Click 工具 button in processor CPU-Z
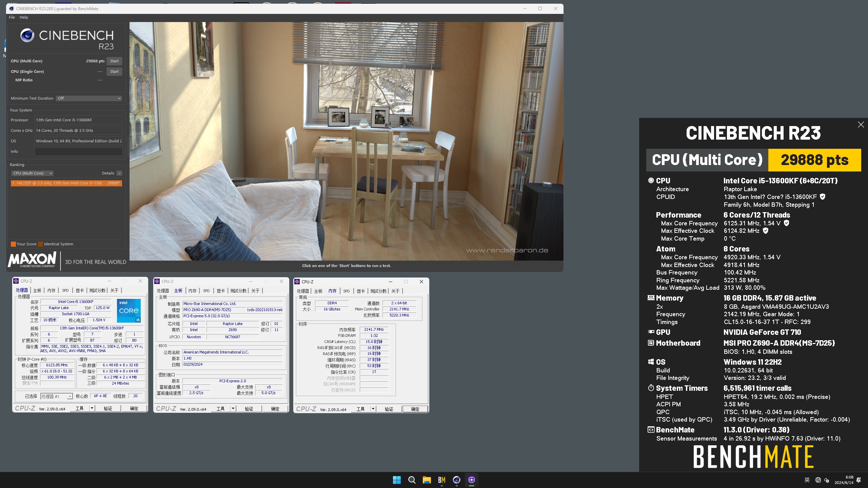Viewport: 868px width, 488px height. coord(79,408)
